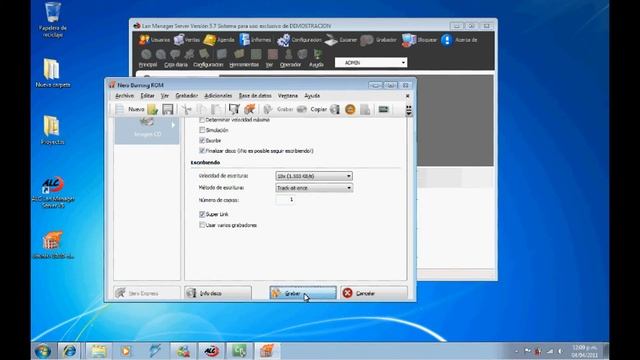The height and width of the screenshot is (360, 640).
Task: Open the Base de datos menu
Action: pyautogui.click(x=255, y=96)
